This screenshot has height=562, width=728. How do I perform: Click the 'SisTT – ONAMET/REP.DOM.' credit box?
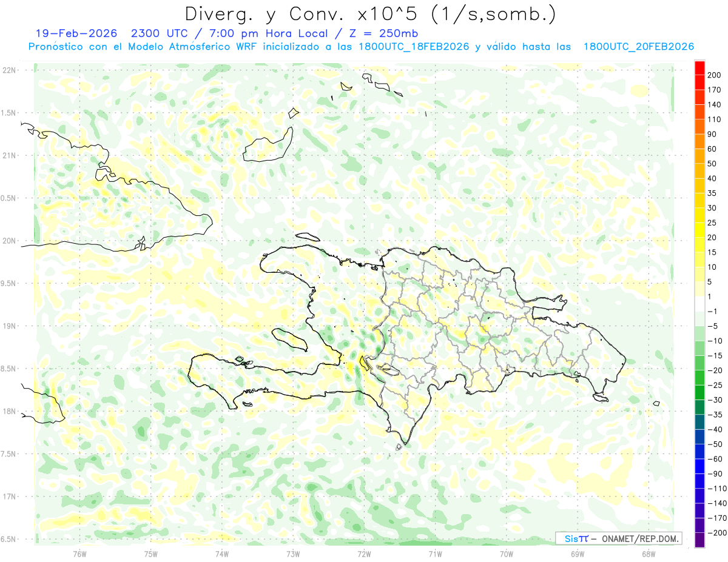click(619, 538)
